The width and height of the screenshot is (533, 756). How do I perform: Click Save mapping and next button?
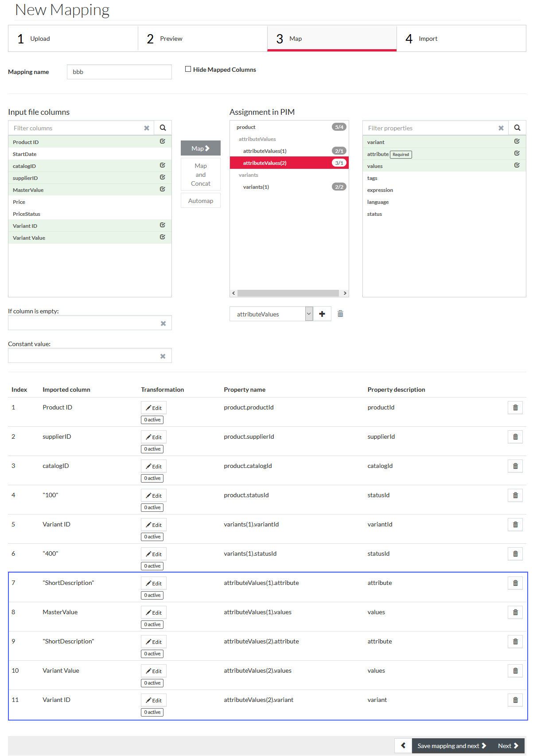452,745
